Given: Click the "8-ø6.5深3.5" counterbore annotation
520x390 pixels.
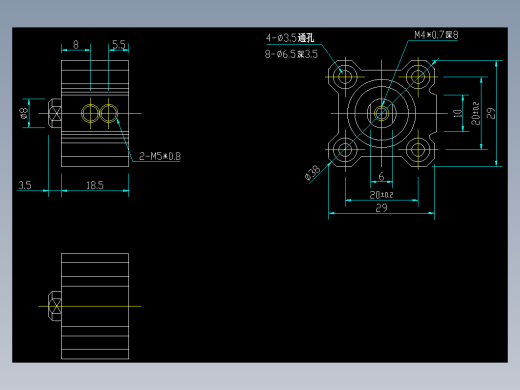Looking at the screenshot, I should click(291, 54).
